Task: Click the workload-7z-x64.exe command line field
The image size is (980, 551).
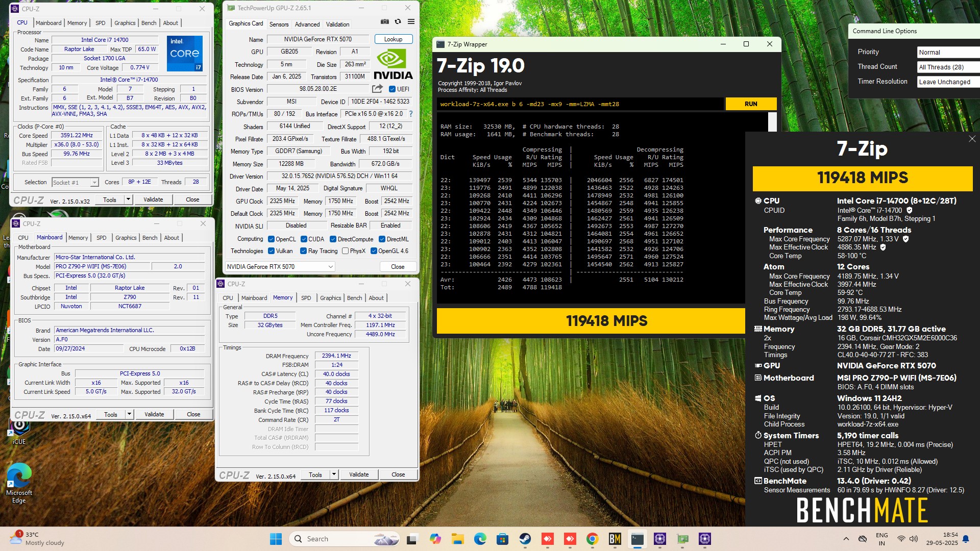Action: tap(580, 104)
